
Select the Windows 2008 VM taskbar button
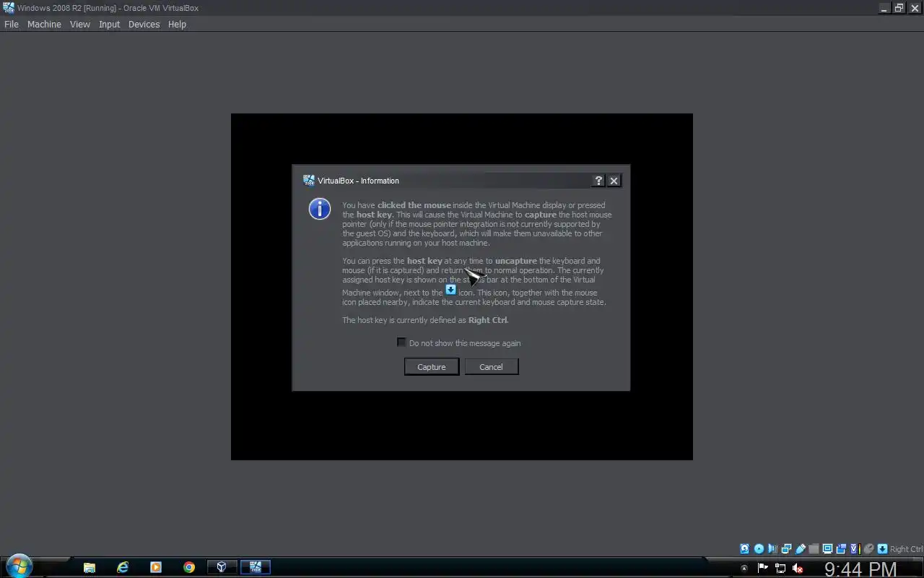(255, 567)
